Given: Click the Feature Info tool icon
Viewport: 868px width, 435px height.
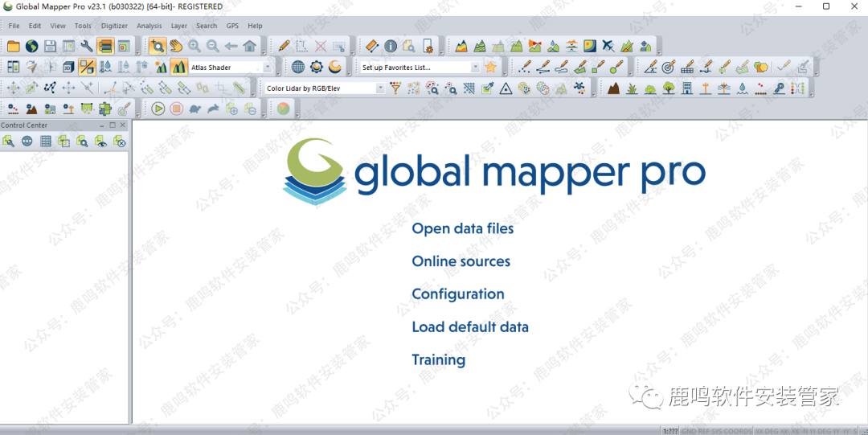Looking at the screenshot, I should pyautogui.click(x=391, y=47).
